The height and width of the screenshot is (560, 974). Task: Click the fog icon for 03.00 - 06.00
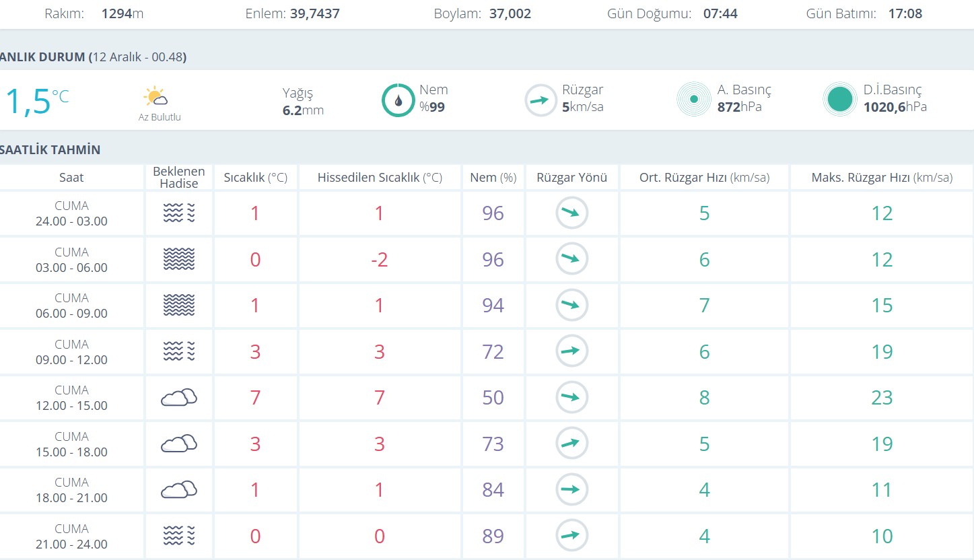(179, 259)
